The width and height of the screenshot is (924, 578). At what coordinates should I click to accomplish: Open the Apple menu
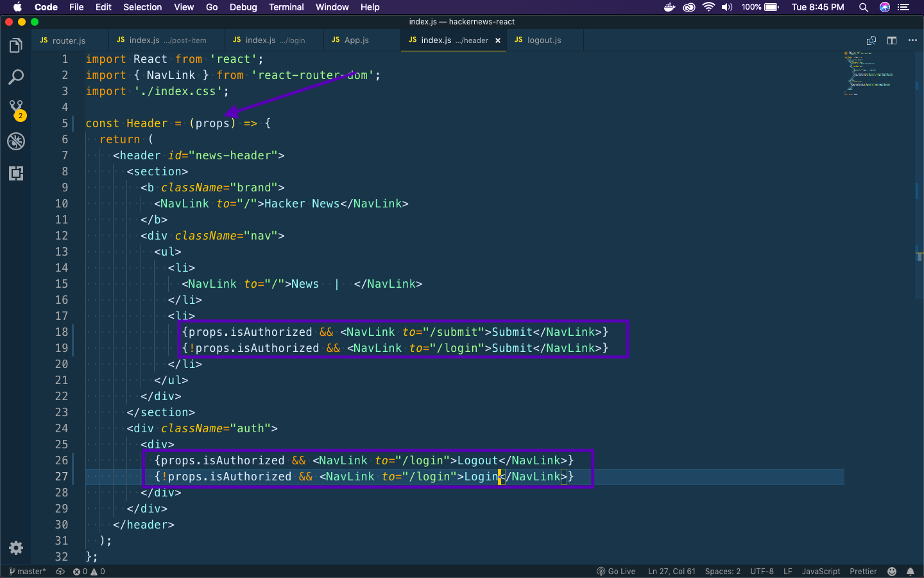(x=17, y=7)
